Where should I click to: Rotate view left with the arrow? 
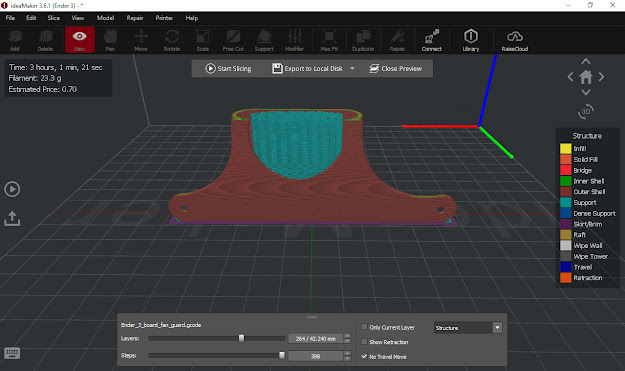(570, 77)
